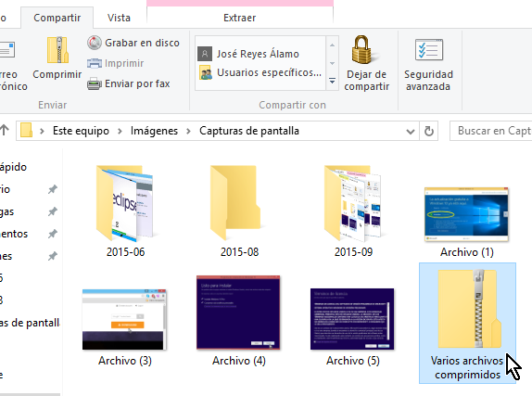This screenshot has width=532, height=396.
Task: Select 'as de pantall' sidebar item
Action: coord(30,323)
